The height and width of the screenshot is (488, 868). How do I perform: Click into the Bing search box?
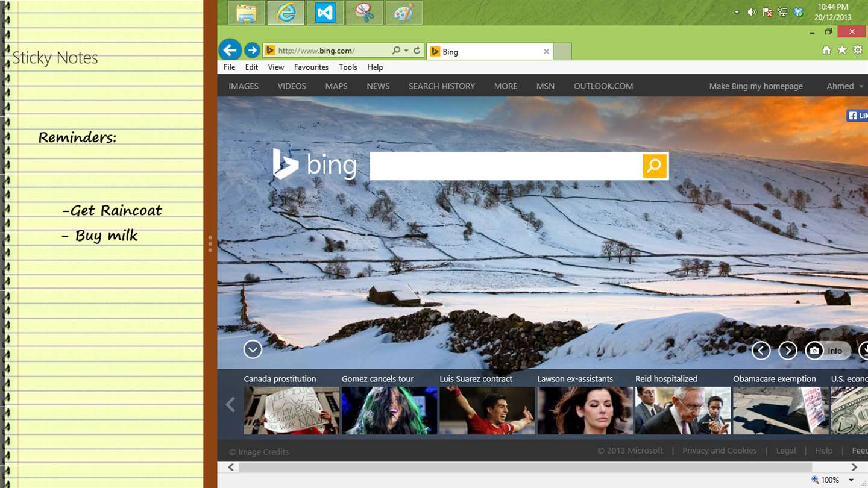tap(506, 166)
